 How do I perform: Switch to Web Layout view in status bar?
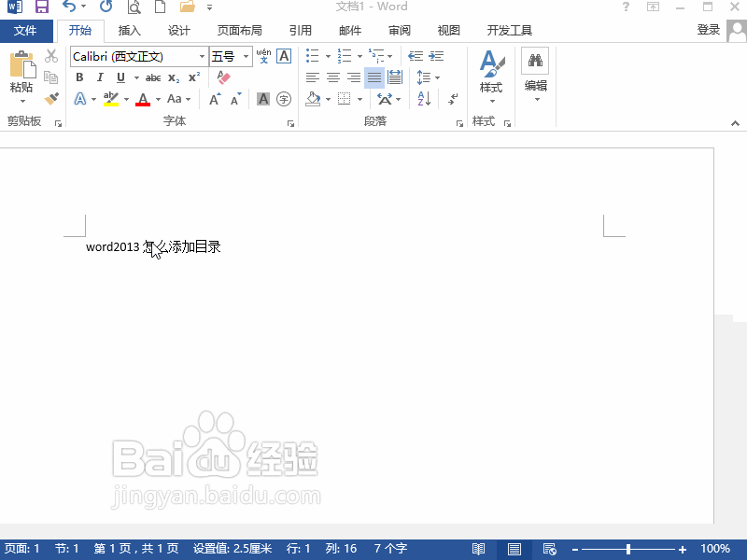coord(550,549)
